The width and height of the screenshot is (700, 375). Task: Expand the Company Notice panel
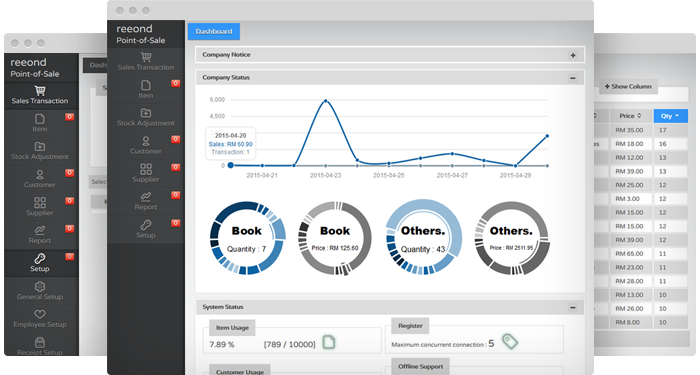pyautogui.click(x=573, y=55)
